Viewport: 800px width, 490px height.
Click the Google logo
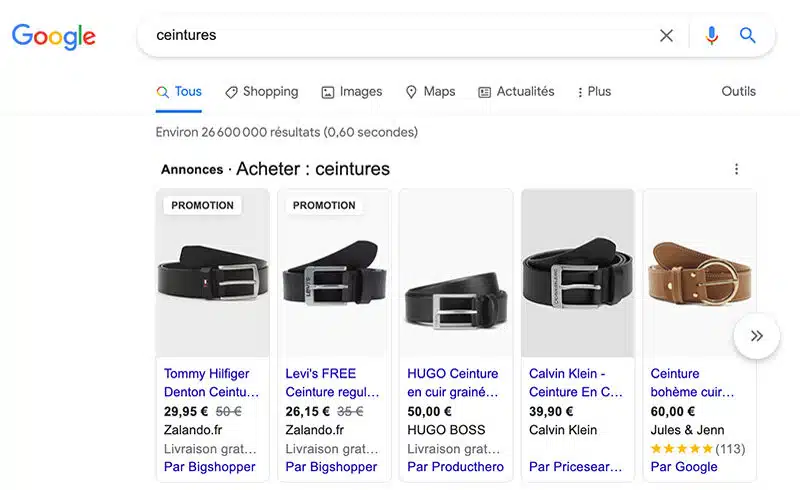pos(54,37)
